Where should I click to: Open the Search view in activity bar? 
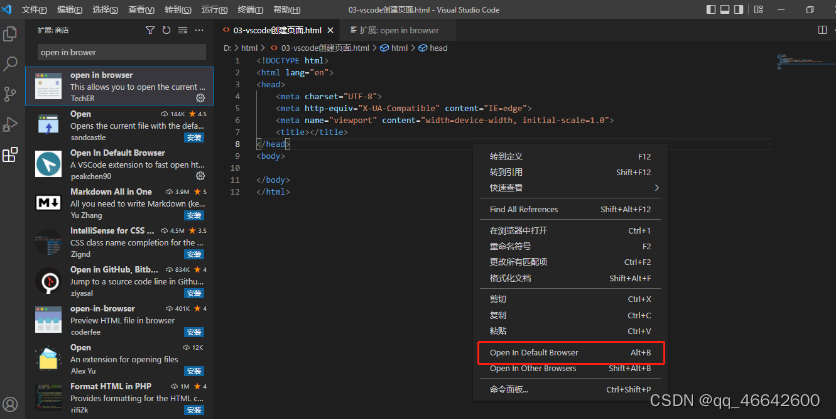[10, 64]
